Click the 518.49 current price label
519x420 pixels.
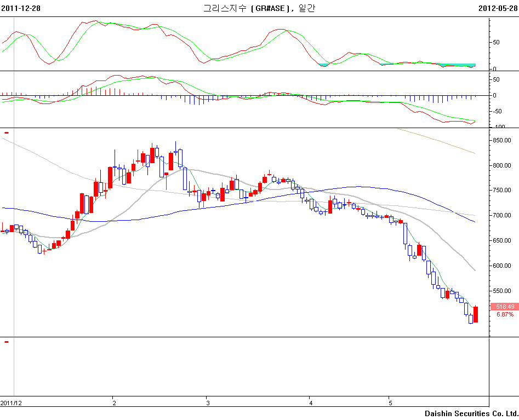[x=505, y=307]
